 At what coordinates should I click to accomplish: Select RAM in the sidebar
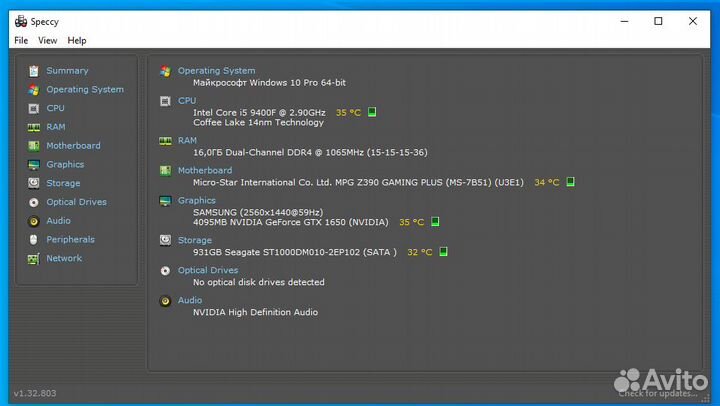pyautogui.click(x=56, y=127)
